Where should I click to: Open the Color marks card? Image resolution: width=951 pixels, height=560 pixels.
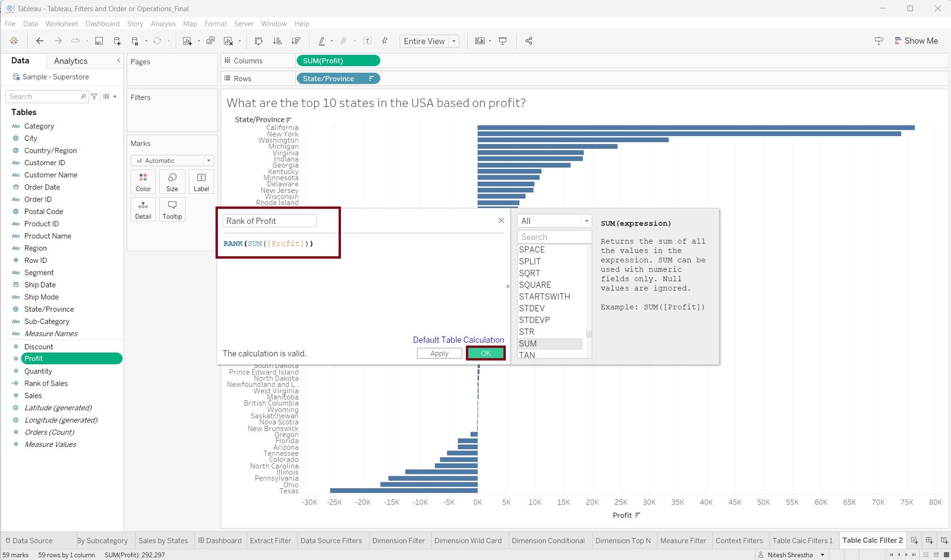tap(143, 182)
